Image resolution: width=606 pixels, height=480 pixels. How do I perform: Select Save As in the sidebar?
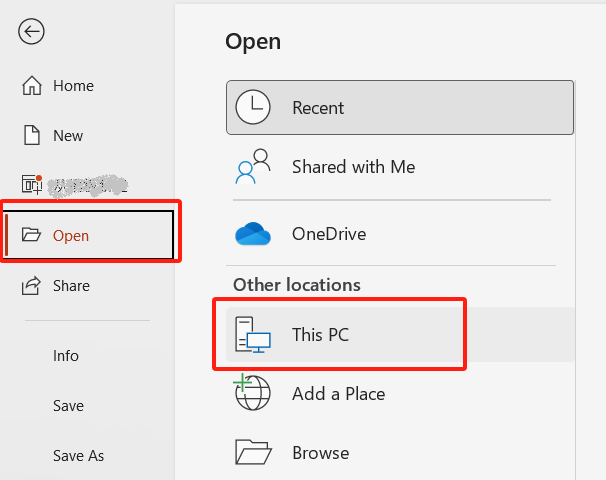pyautogui.click(x=78, y=456)
